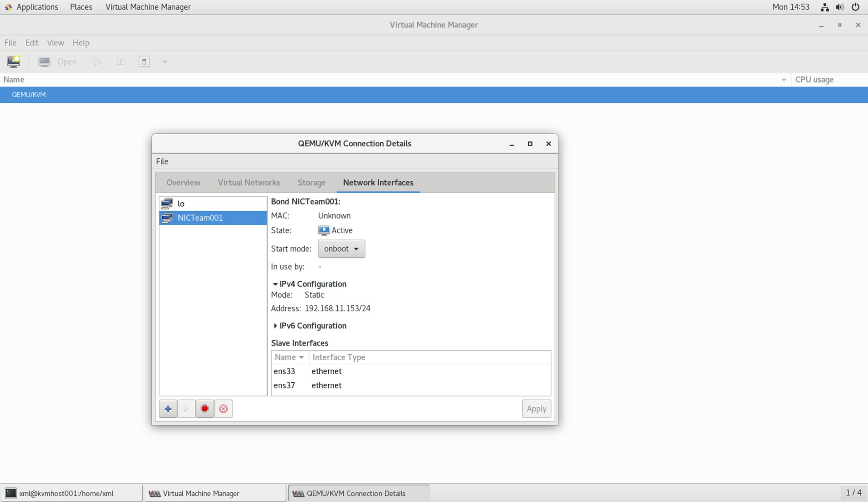Click the NICTeam001 interface icon
The height and width of the screenshot is (502, 868).
[x=167, y=218]
